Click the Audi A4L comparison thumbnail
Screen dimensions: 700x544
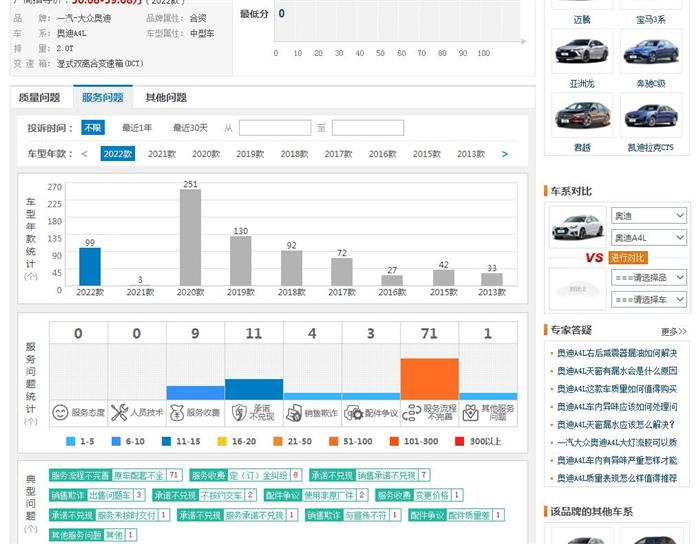(x=578, y=227)
